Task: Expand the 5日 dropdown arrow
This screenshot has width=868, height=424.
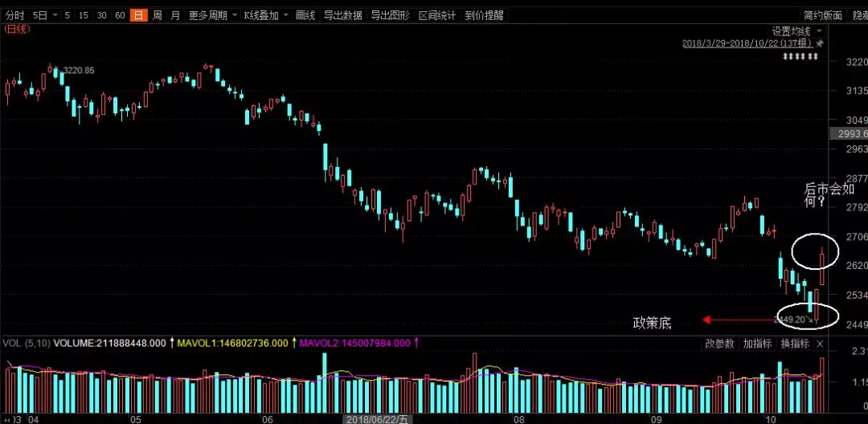Action: (x=53, y=15)
